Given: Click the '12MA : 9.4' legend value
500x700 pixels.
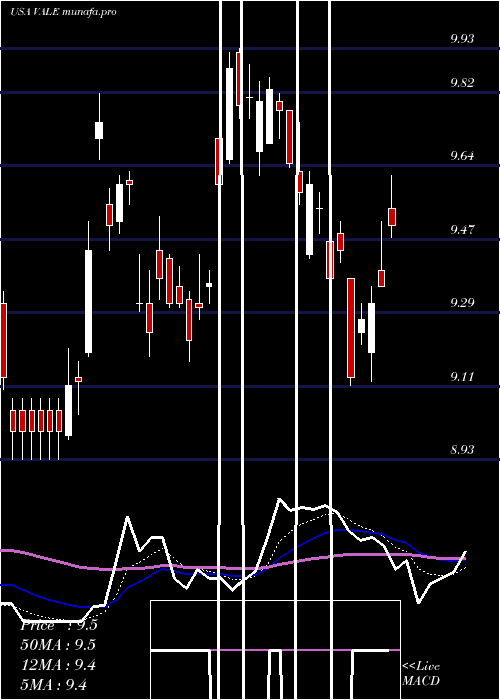Looking at the screenshot, I should point(58,665).
